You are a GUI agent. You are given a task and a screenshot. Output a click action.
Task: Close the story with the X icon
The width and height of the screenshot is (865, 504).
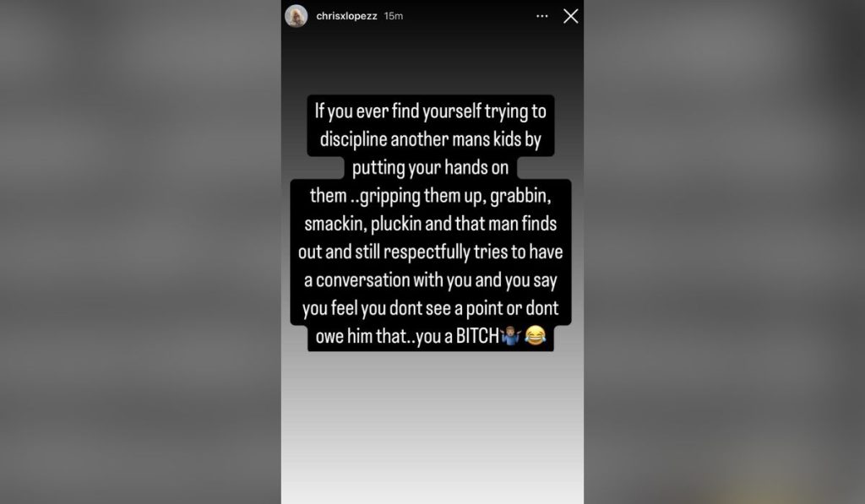(x=571, y=16)
